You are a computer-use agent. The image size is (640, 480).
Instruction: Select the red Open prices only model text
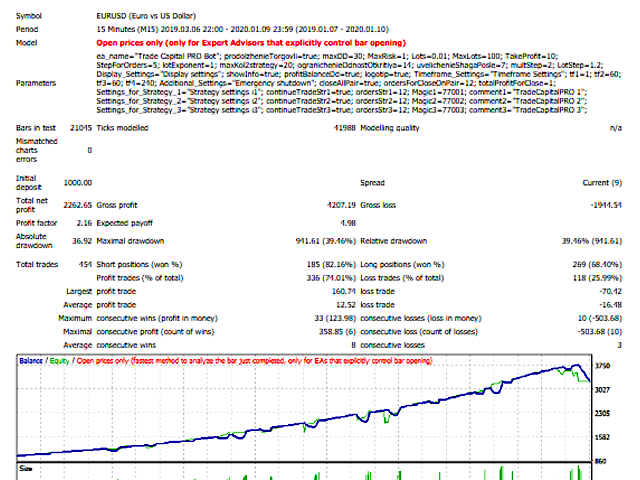[251, 43]
